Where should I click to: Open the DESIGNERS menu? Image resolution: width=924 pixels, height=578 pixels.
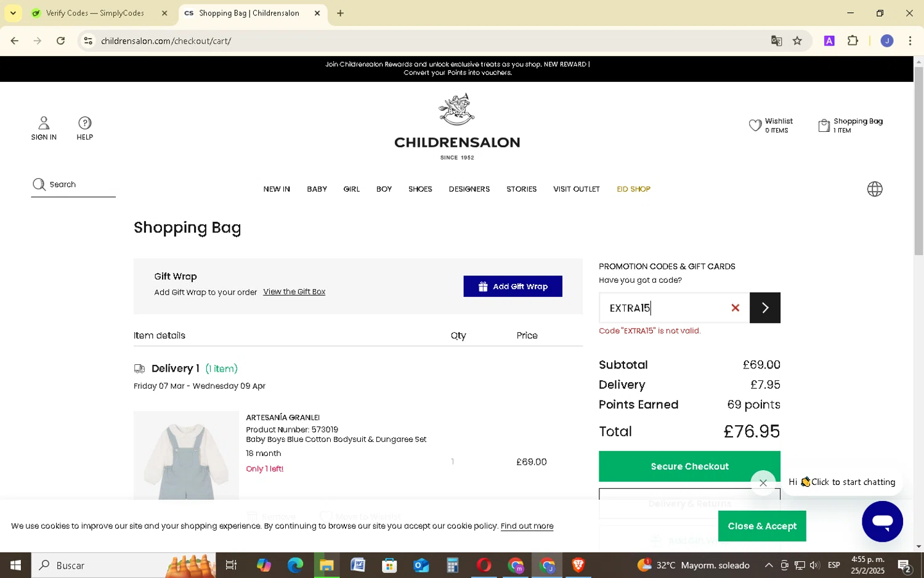click(x=469, y=189)
